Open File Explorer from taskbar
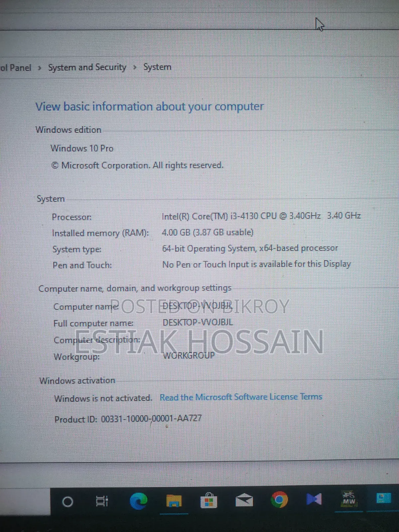 [x=174, y=501]
